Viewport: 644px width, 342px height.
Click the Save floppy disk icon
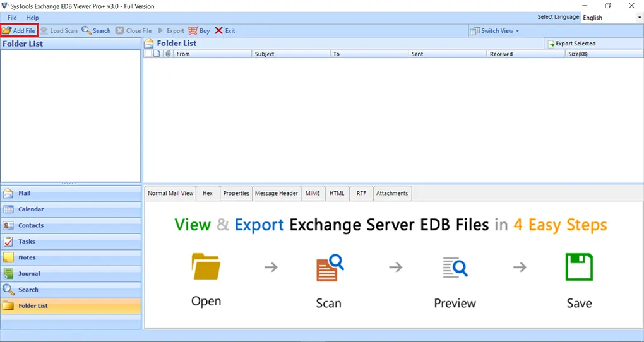pyautogui.click(x=579, y=267)
